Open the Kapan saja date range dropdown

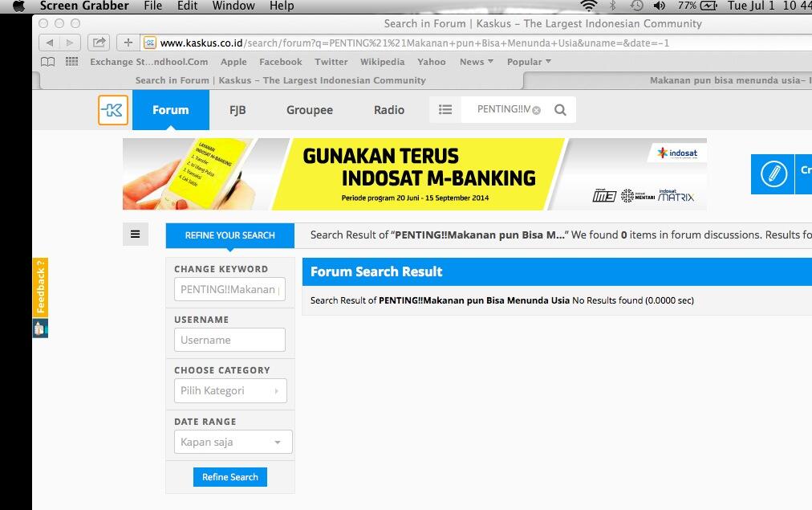pyautogui.click(x=233, y=442)
